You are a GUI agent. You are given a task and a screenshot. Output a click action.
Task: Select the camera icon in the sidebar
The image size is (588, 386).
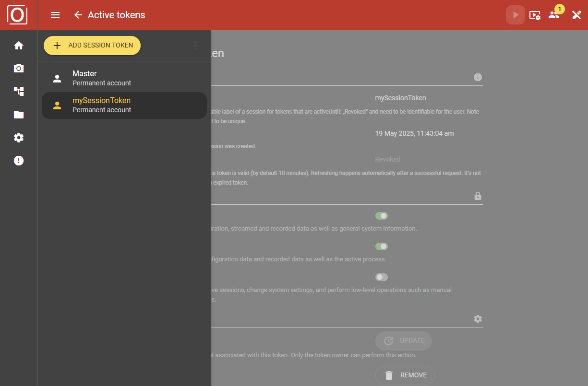tap(18, 68)
